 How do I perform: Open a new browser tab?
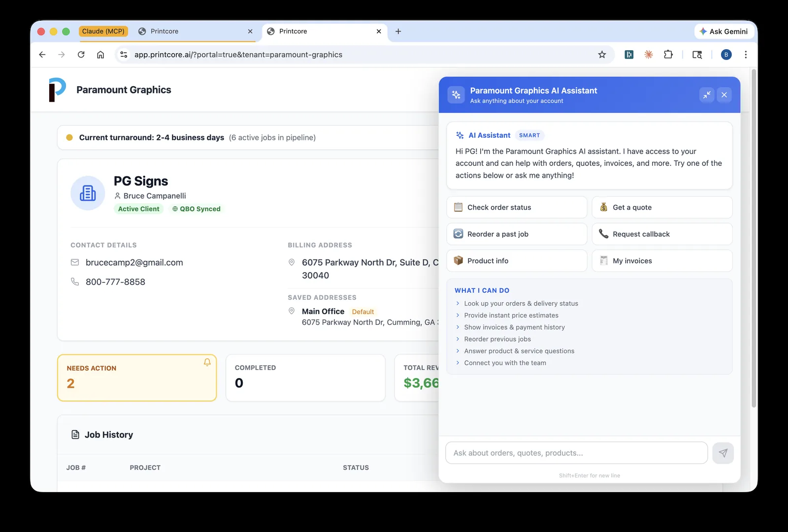click(398, 31)
